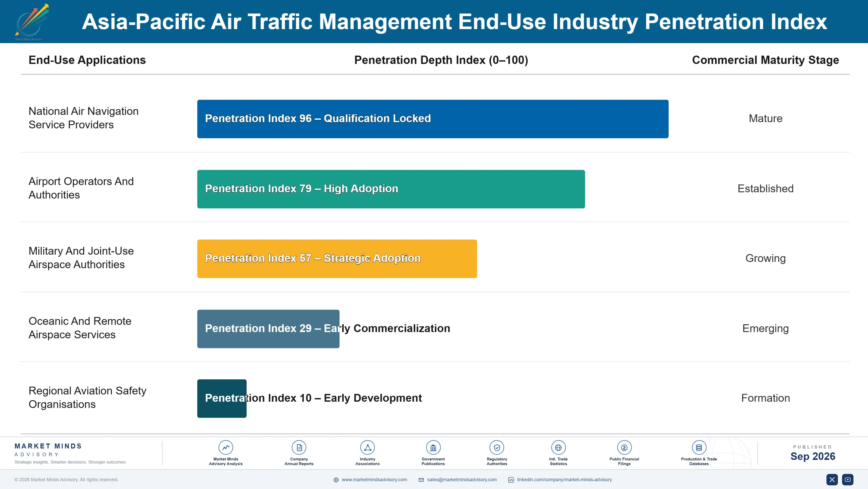Viewport: 868px width, 489px height.
Task: Open www.marketmindsadvisory.com link
Action: [374, 480]
